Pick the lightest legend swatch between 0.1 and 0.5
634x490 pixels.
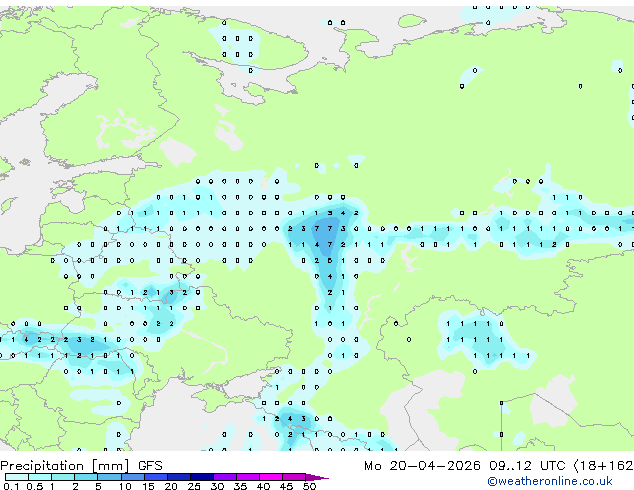pos(17,477)
